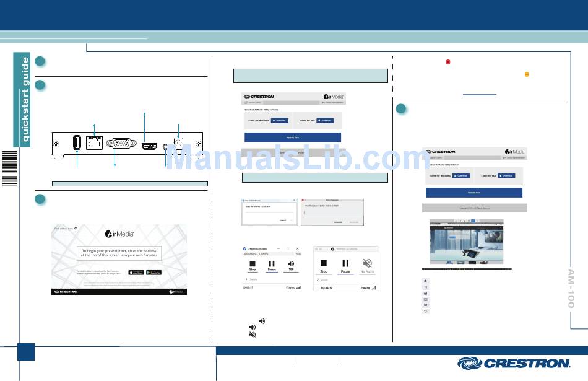Expand Details in the Windows AirMedia client
This screenshot has height=381, width=588.
point(252,279)
